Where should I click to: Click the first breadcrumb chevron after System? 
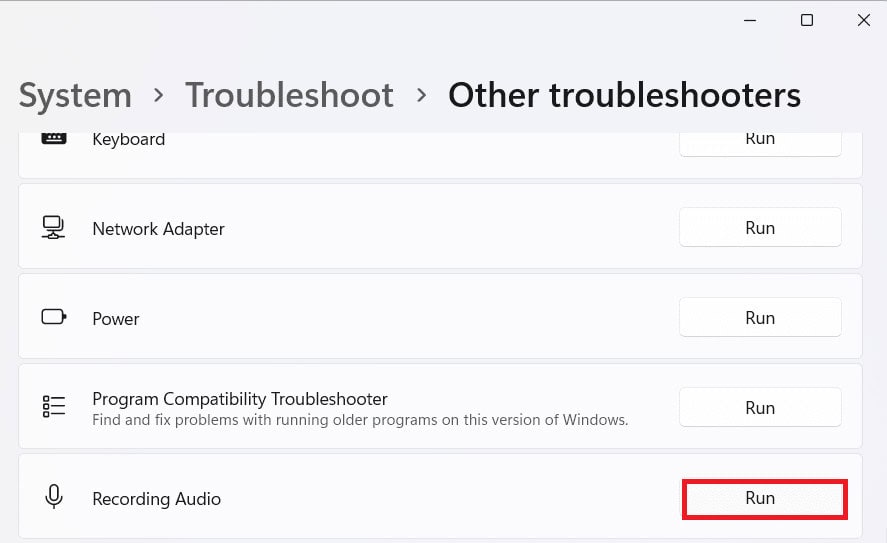pos(158,96)
